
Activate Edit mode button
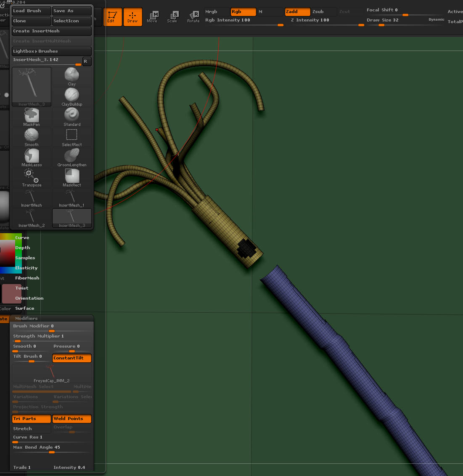coord(113,17)
